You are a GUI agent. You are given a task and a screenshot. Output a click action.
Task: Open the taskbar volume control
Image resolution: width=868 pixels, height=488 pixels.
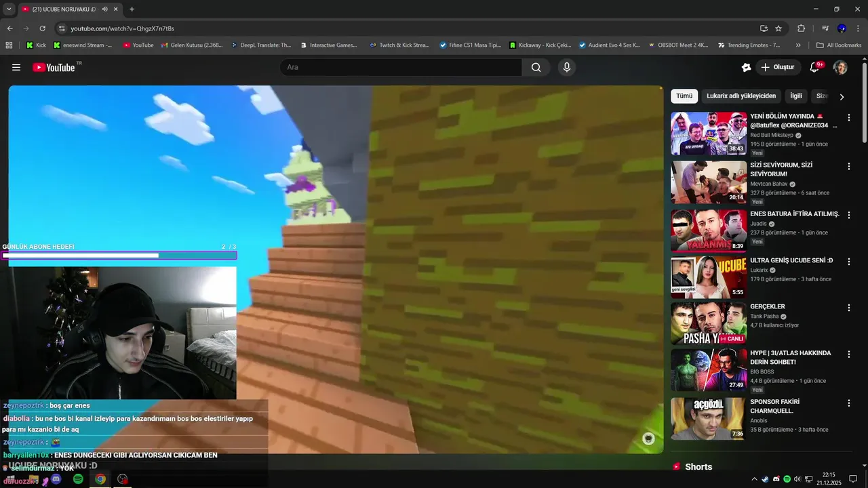797,479
